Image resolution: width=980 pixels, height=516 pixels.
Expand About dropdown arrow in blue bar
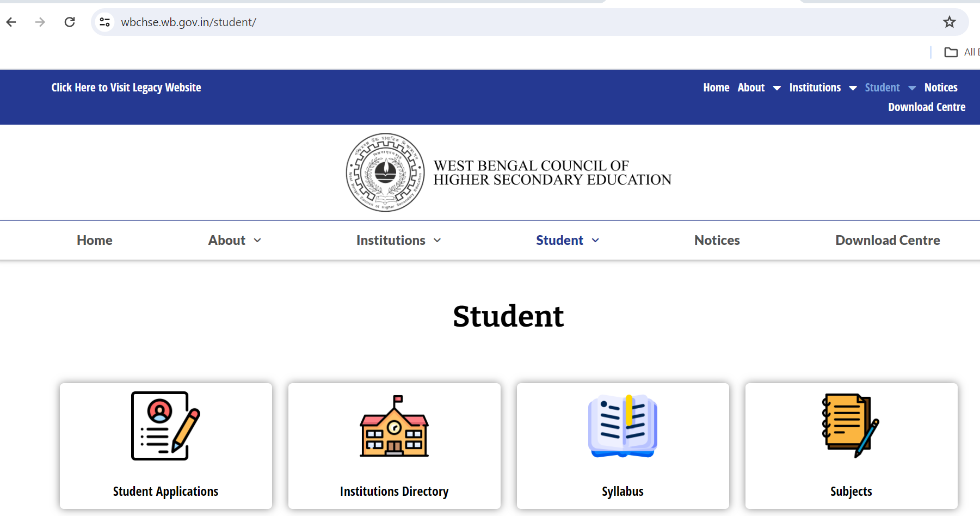coord(777,88)
